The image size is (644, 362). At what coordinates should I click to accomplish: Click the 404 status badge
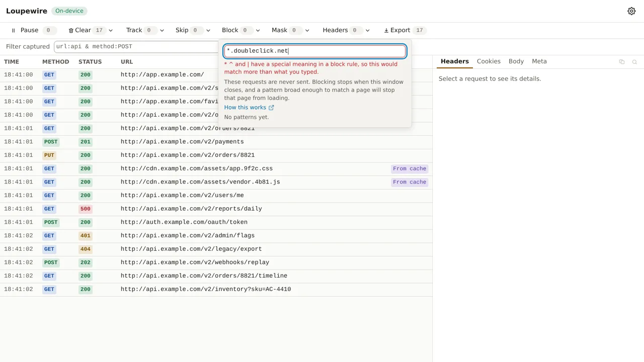pos(86,249)
